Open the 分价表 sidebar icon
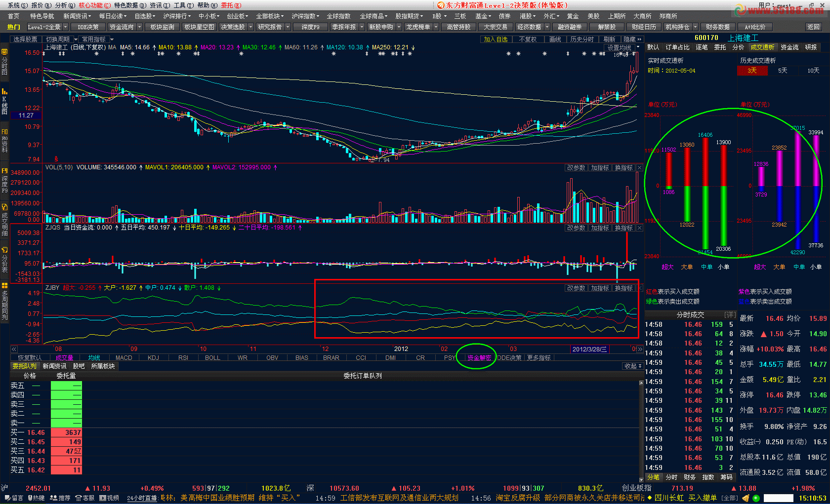 (4, 260)
